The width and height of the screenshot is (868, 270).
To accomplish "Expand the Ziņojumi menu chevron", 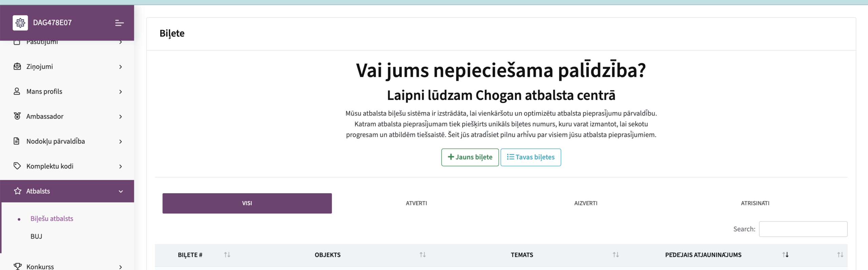I will pyautogui.click(x=121, y=67).
